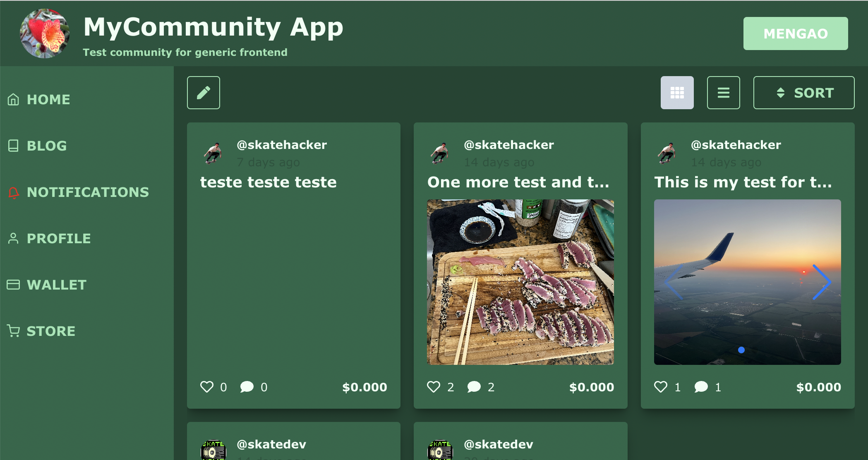Click the pencil compose post icon
The height and width of the screenshot is (460, 868).
(x=203, y=93)
